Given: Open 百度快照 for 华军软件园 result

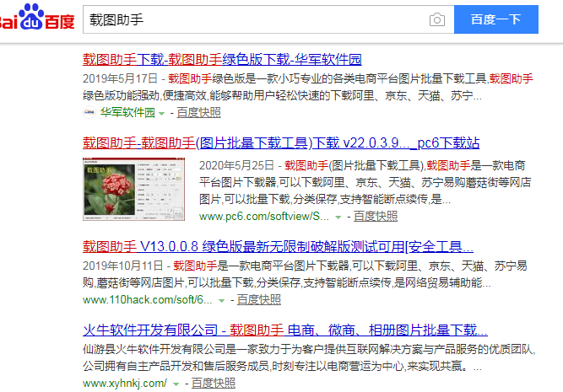Looking at the screenshot, I should click(x=198, y=113).
